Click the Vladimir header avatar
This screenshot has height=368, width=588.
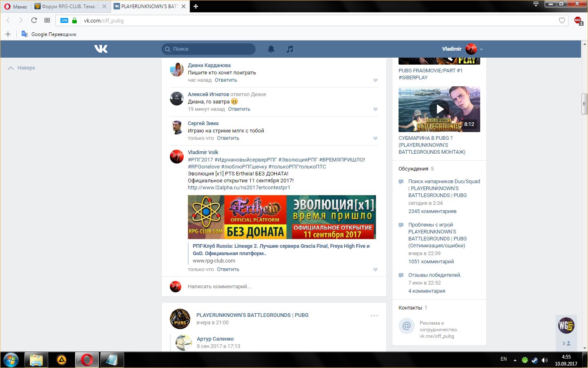click(471, 49)
